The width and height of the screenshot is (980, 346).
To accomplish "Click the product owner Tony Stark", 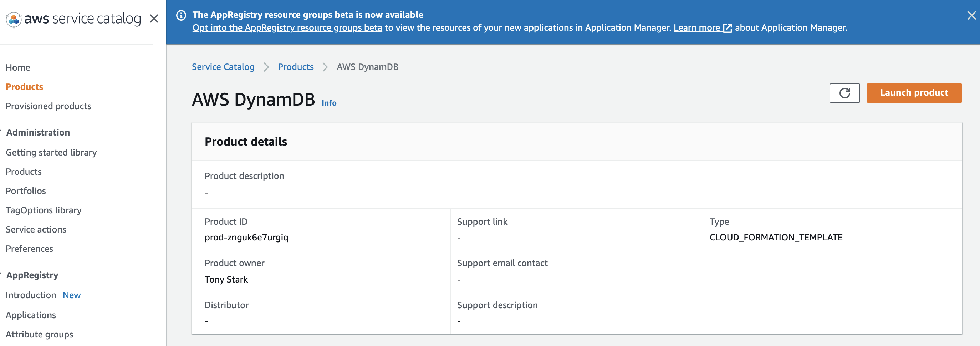I will 226,279.
